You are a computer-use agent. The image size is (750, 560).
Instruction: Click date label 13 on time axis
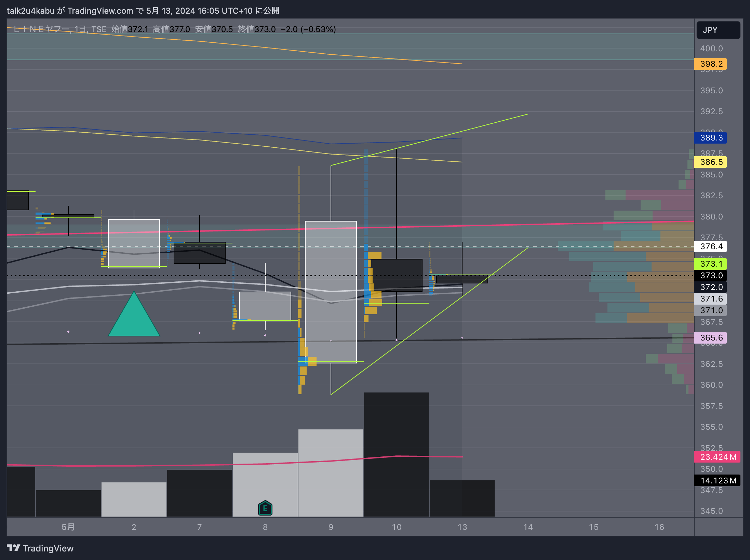tap(462, 527)
